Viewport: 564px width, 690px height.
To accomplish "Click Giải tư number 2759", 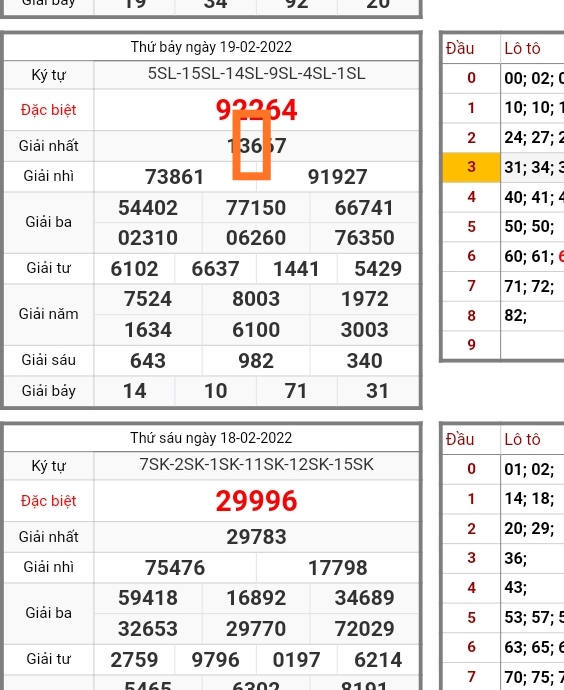I will tap(134, 660).
